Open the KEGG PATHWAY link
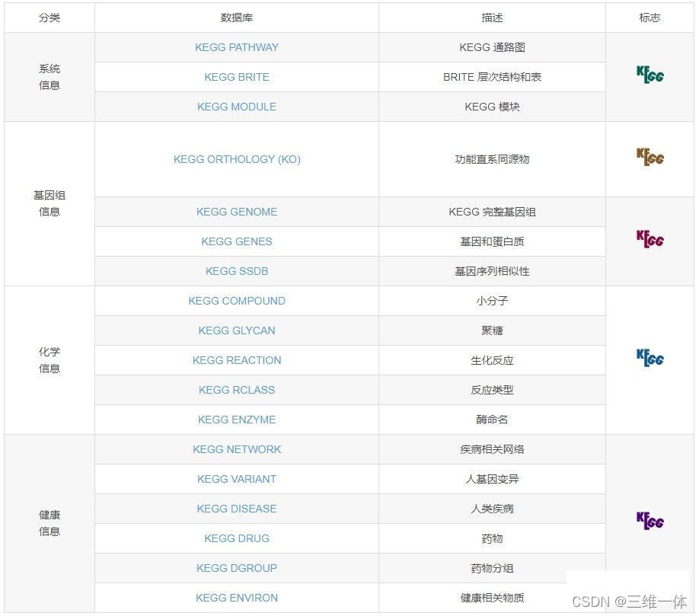 237,47
